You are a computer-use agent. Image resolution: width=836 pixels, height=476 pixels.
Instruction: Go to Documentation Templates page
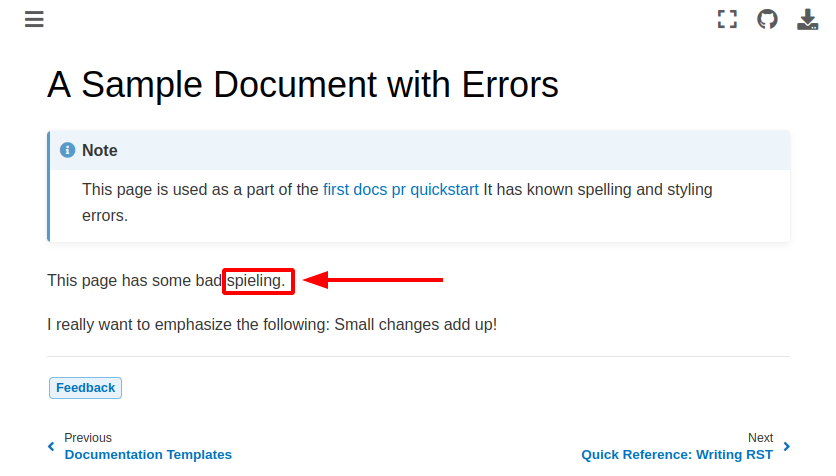[148, 454]
